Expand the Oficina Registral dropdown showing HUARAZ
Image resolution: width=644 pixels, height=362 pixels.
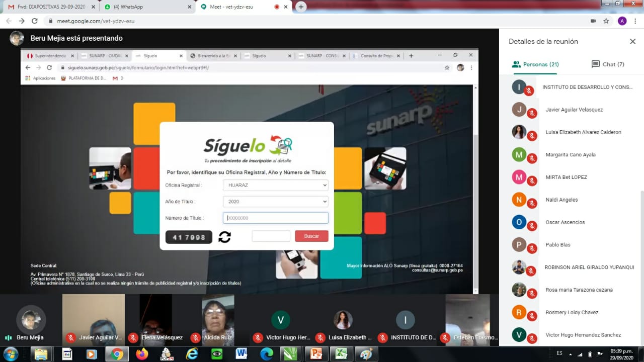pos(275,185)
